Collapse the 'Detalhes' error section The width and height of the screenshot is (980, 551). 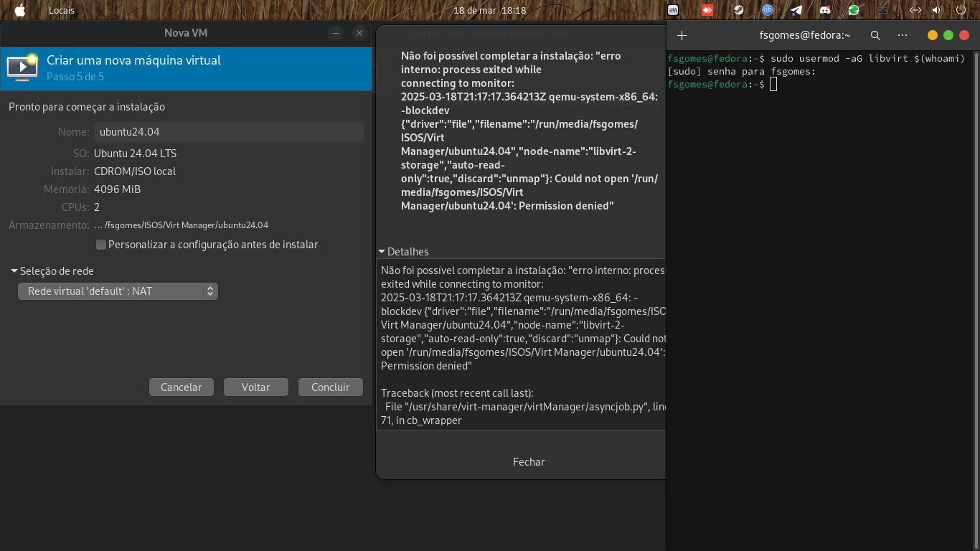[382, 252]
